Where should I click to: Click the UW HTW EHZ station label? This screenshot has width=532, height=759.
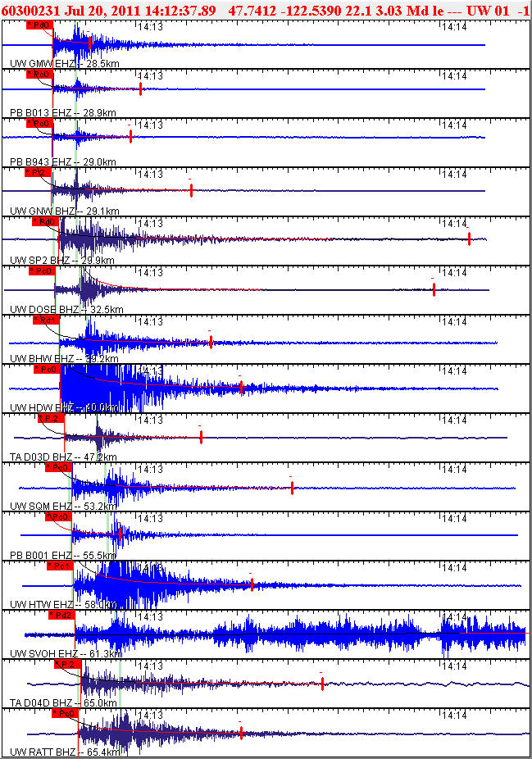pos(41,604)
